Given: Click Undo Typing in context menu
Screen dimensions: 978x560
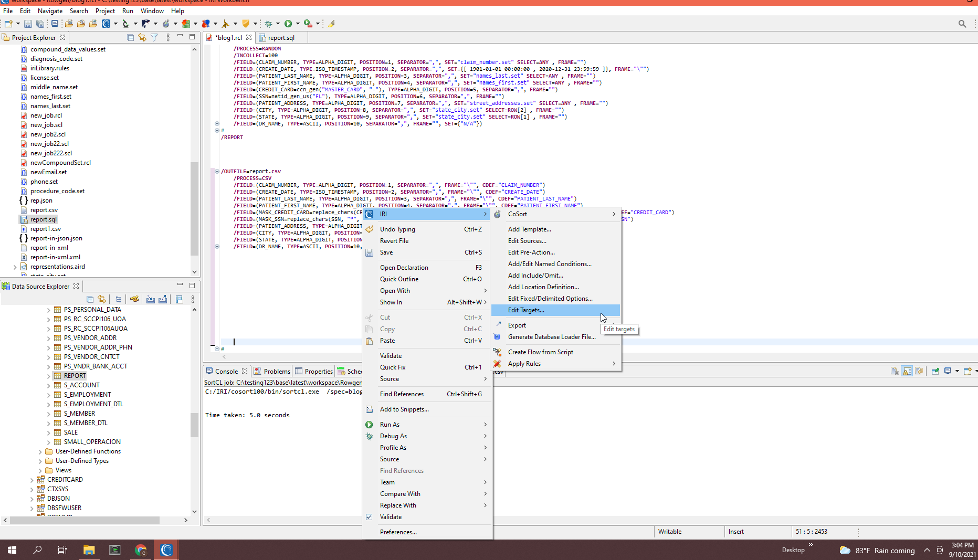Looking at the screenshot, I should 427,229.
